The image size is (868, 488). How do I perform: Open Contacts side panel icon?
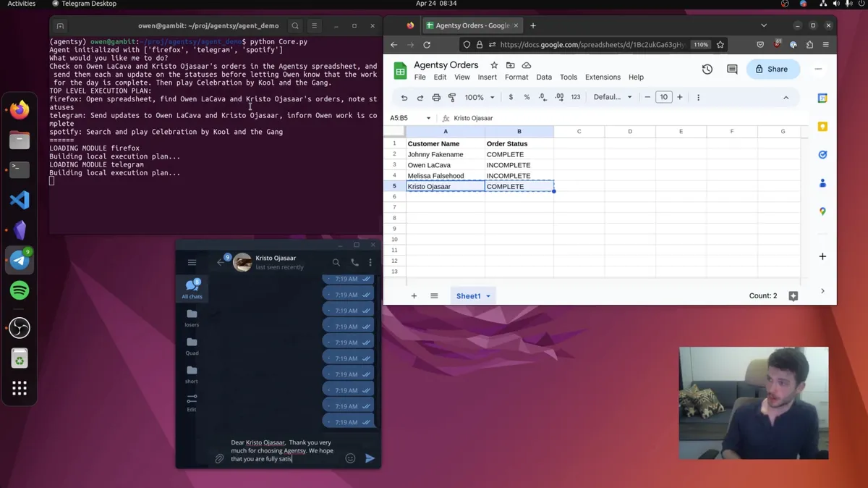point(822,183)
